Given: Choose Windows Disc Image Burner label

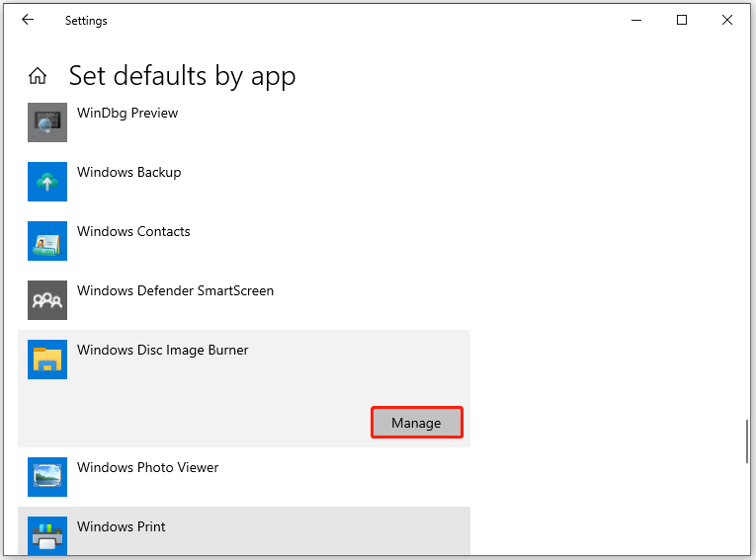Looking at the screenshot, I should [163, 350].
